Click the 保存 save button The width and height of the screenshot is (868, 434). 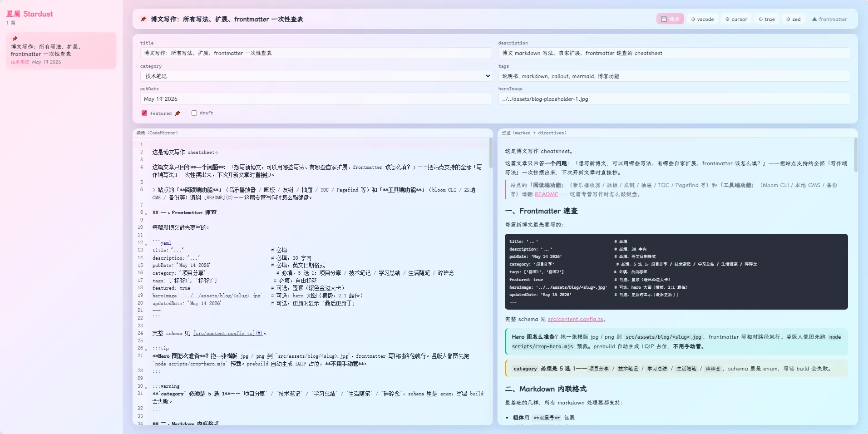(670, 19)
